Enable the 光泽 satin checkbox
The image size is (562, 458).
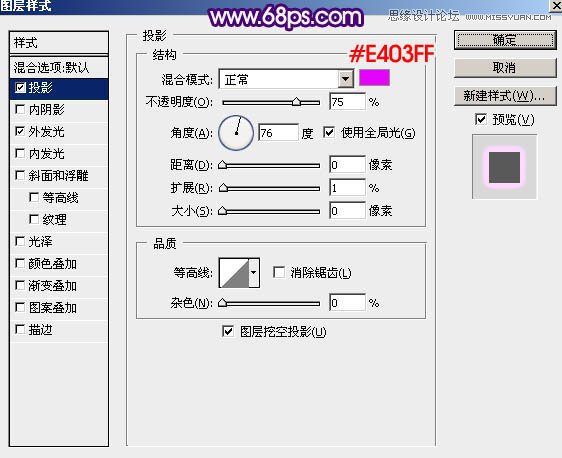click(20, 242)
